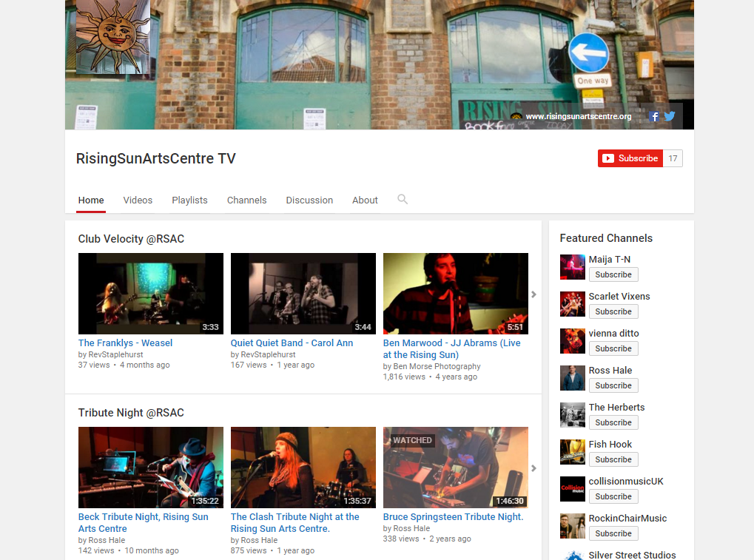
Task: Click the Facebook icon on the banner
Action: (653, 116)
